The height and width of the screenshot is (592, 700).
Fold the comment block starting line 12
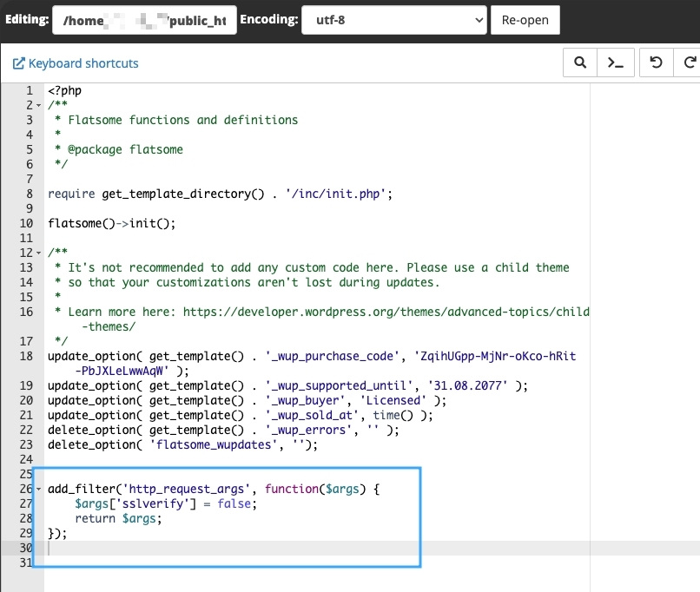(x=39, y=253)
